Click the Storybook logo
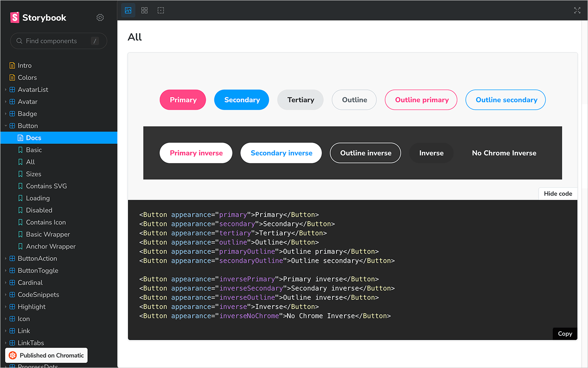 tap(38, 18)
